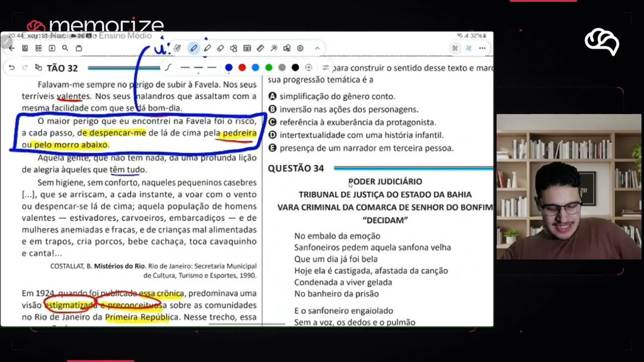Click the presenter webcam video

(x=569, y=187)
